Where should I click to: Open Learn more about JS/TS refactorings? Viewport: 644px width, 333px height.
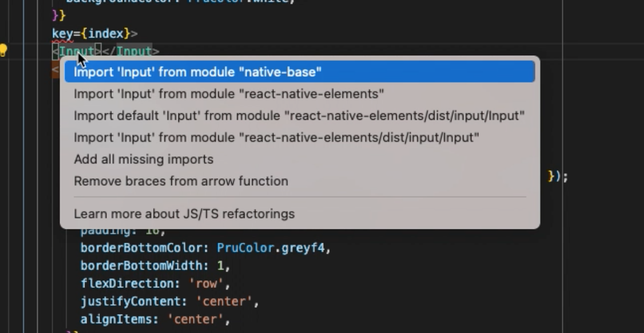[300, 214]
